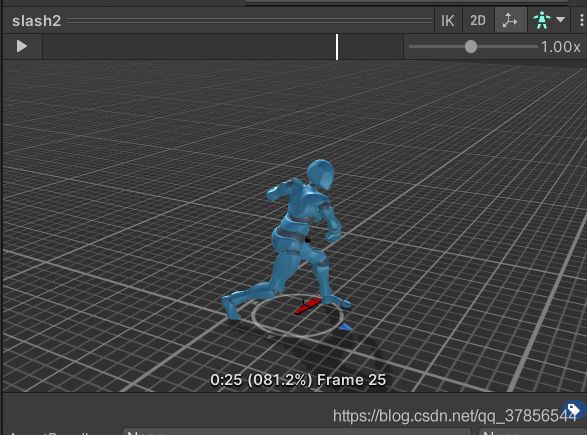Toggle the IK button in the preview
Image resolution: width=587 pixels, height=435 pixels.
447,21
